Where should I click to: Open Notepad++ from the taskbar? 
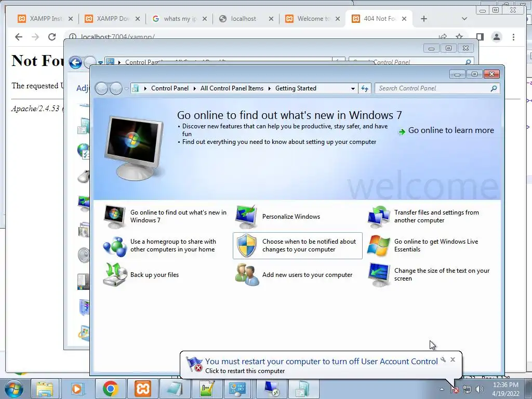click(x=207, y=389)
